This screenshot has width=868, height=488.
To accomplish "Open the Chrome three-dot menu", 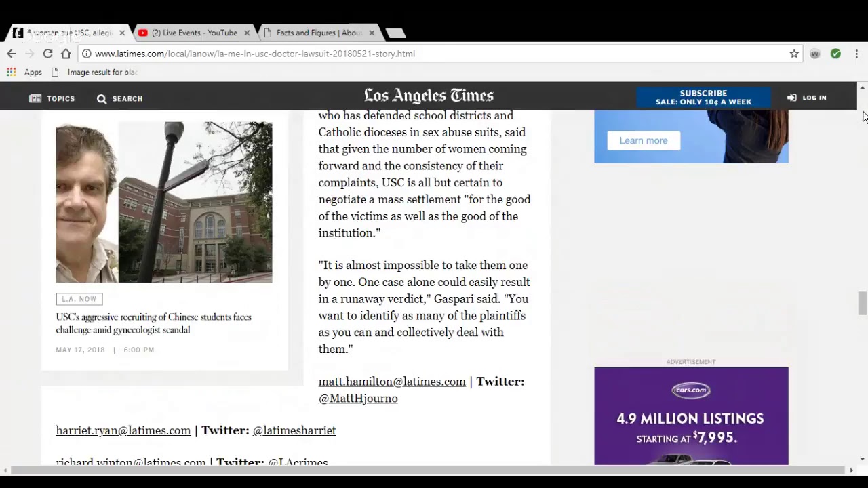I will (x=856, y=54).
